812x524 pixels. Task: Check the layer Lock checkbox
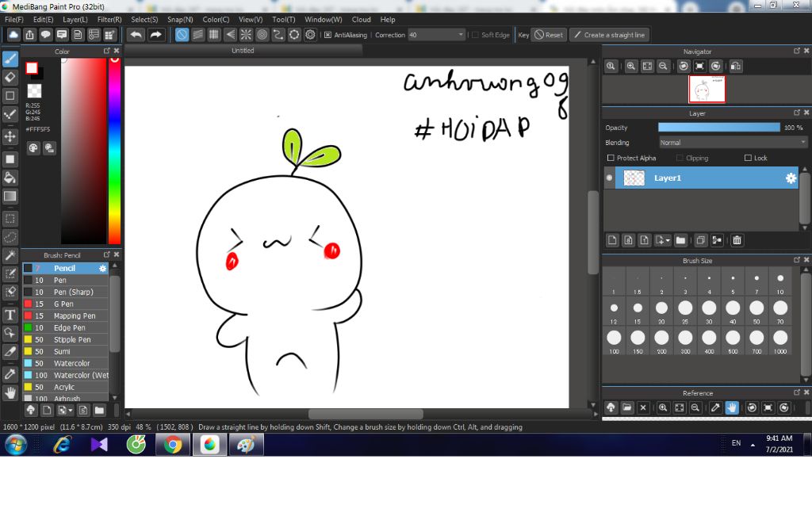pos(748,159)
